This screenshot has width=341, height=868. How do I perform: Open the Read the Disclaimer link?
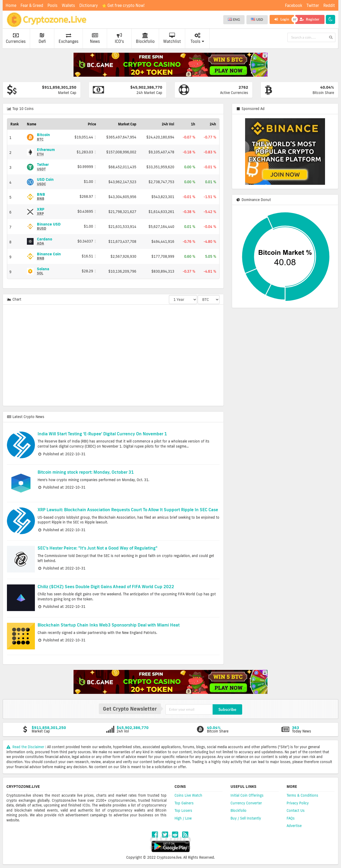click(x=28, y=747)
